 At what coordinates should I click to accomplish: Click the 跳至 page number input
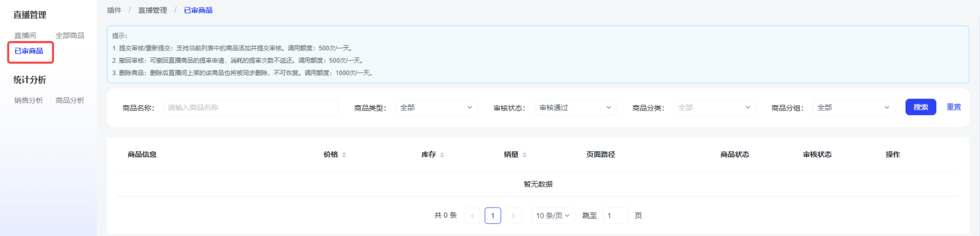(x=615, y=216)
